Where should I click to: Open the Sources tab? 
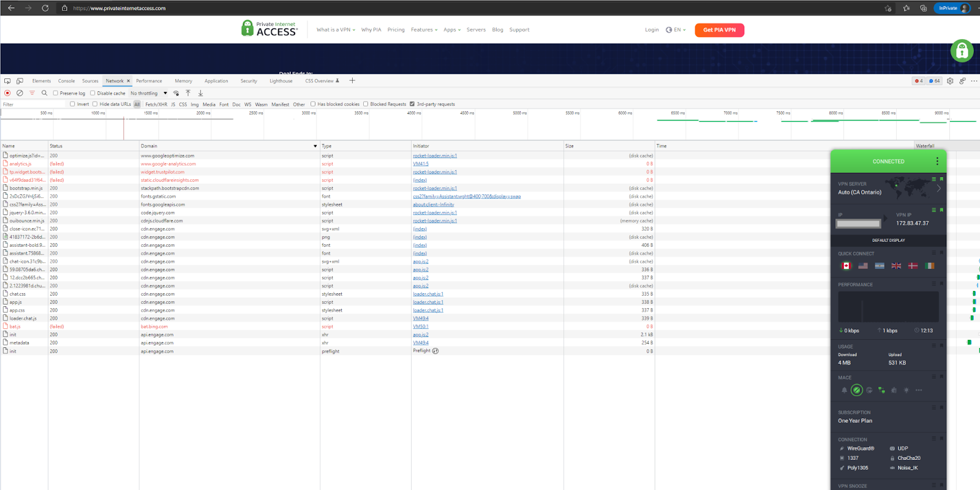tap(90, 81)
